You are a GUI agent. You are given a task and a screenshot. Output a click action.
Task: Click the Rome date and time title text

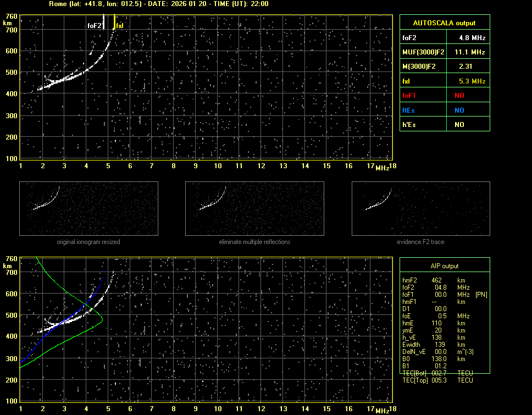tap(158, 4)
